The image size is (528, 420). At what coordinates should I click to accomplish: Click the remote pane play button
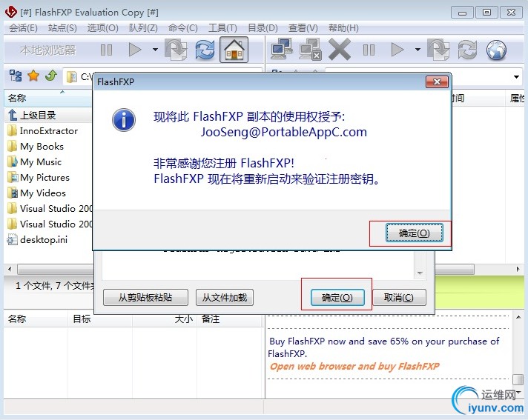click(x=397, y=50)
